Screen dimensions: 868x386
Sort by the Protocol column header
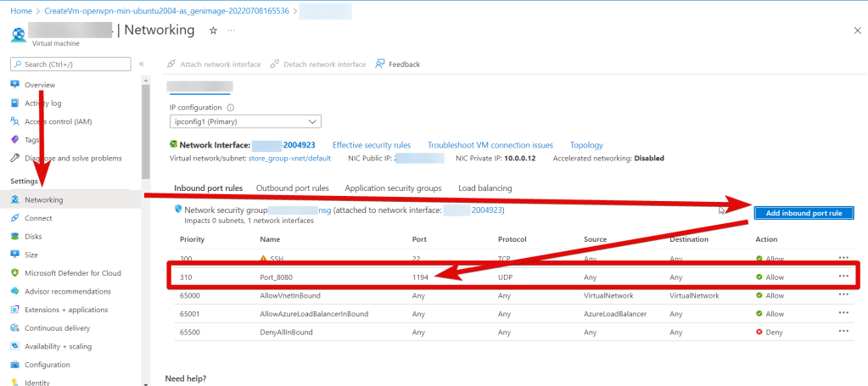click(x=512, y=239)
